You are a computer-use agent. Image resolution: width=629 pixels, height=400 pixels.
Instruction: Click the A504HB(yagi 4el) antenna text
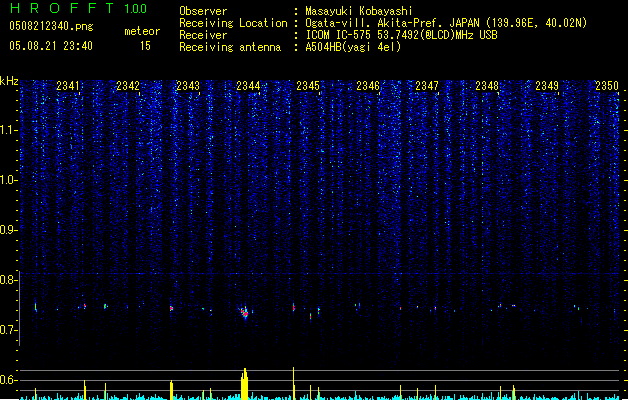(353, 47)
